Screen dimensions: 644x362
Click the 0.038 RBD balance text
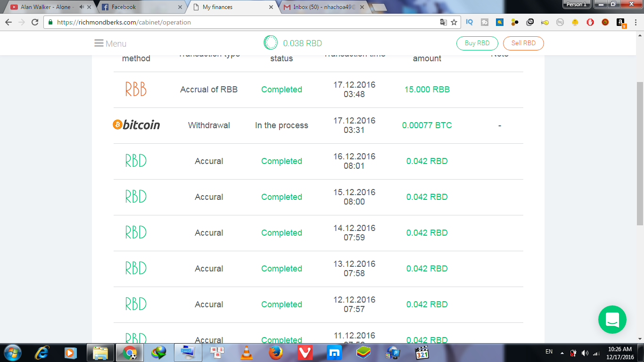pyautogui.click(x=303, y=43)
